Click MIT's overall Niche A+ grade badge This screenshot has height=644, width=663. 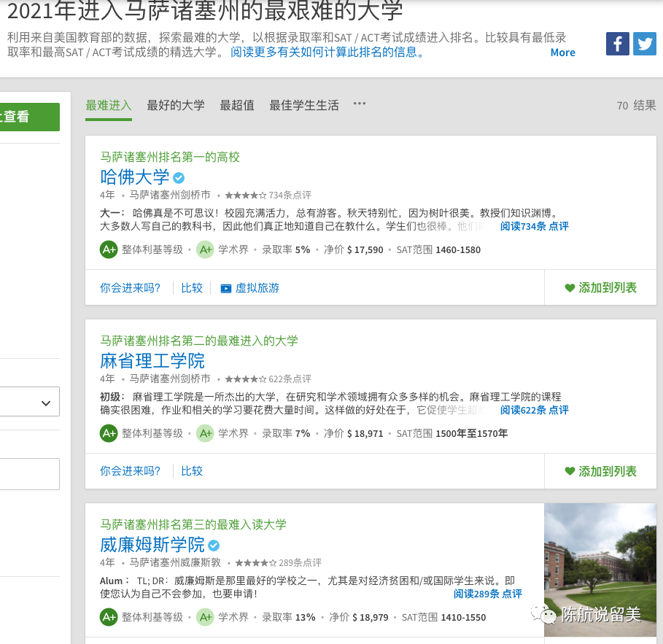[109, 433]
